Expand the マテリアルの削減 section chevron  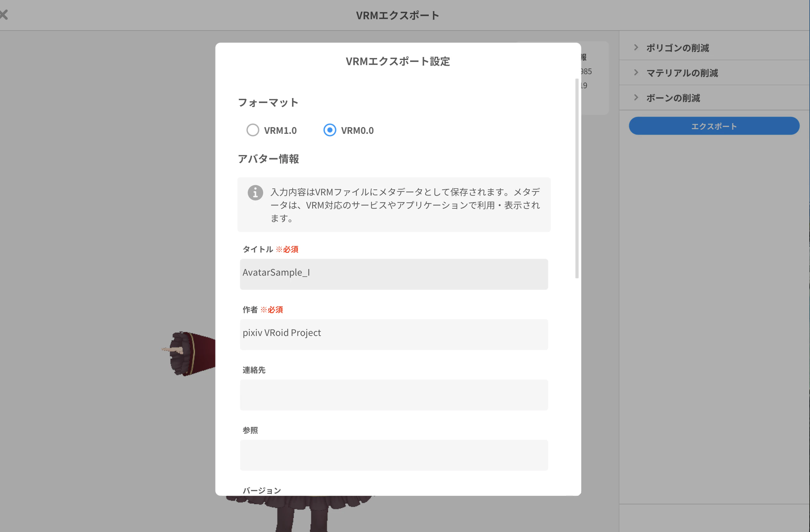[x=636, y=73]
